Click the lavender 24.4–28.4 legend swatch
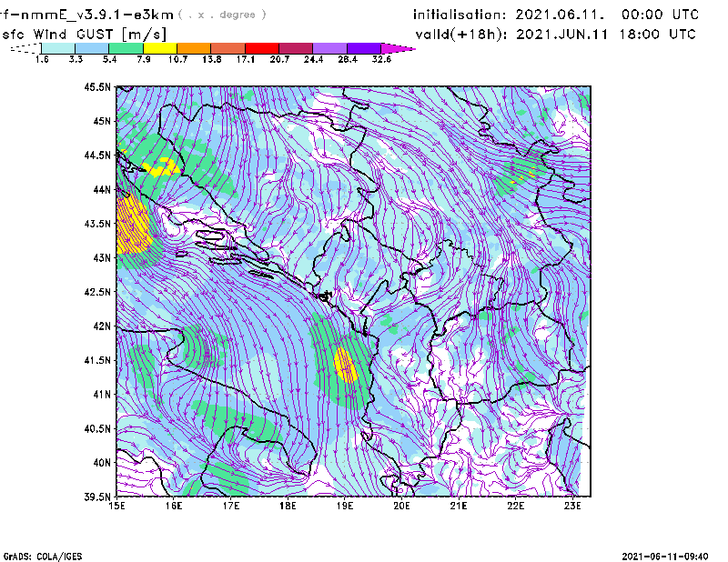The height and width of the screenshot is (562, 728). coord(329,48)
